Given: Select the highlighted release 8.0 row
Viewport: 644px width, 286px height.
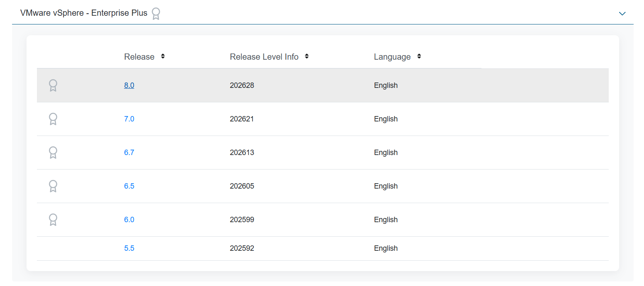Looking at the screenshot, I should pyautogui.click(x=290, y=85).
